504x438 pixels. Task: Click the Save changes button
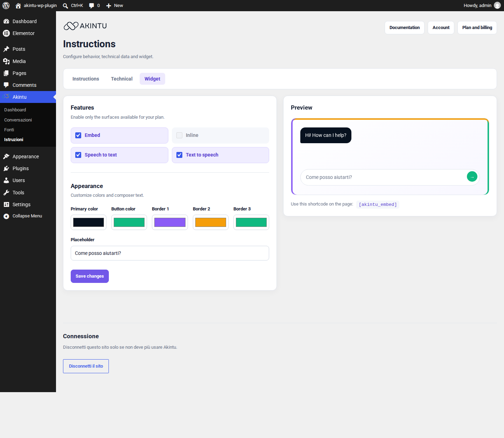[x=90, y=276]
